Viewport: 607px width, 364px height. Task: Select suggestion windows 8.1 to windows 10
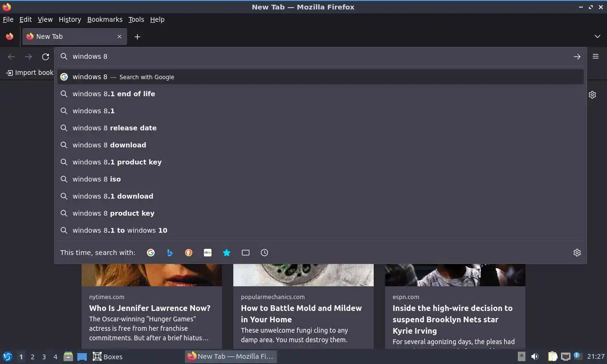click(x=321, y=230)
